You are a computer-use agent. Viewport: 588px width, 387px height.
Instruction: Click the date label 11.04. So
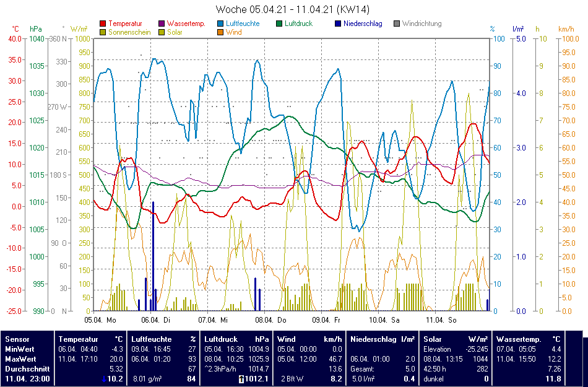pos(441,320)
